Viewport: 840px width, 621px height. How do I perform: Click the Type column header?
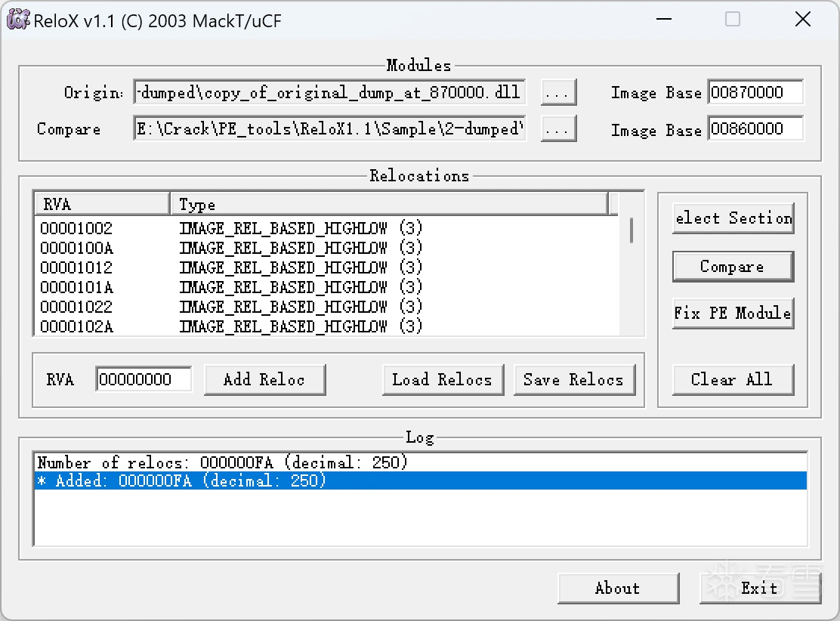(388, 204)
